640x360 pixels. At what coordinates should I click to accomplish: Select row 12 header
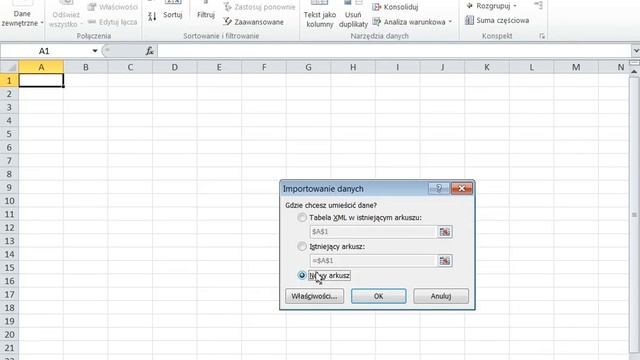click(9, 227)
